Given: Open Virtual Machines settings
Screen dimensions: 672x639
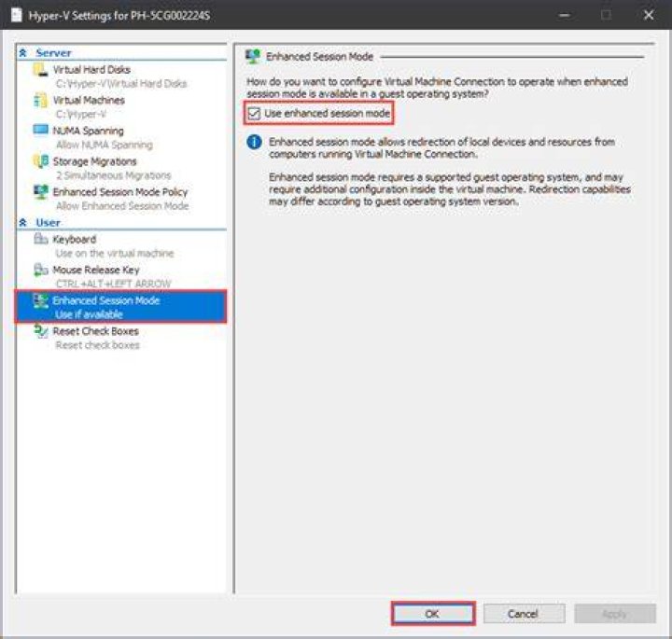Looking at the screenshot, I should tap(89, 100).
